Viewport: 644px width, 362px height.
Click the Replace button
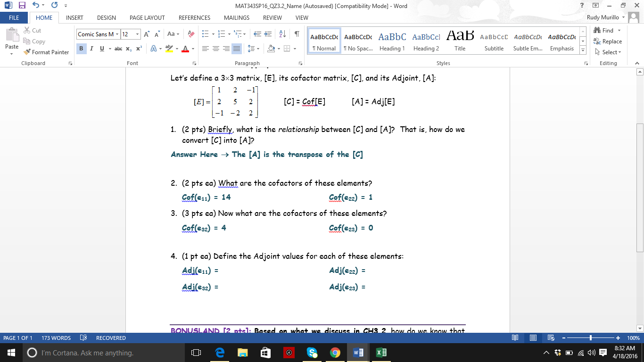coord(609,41)
